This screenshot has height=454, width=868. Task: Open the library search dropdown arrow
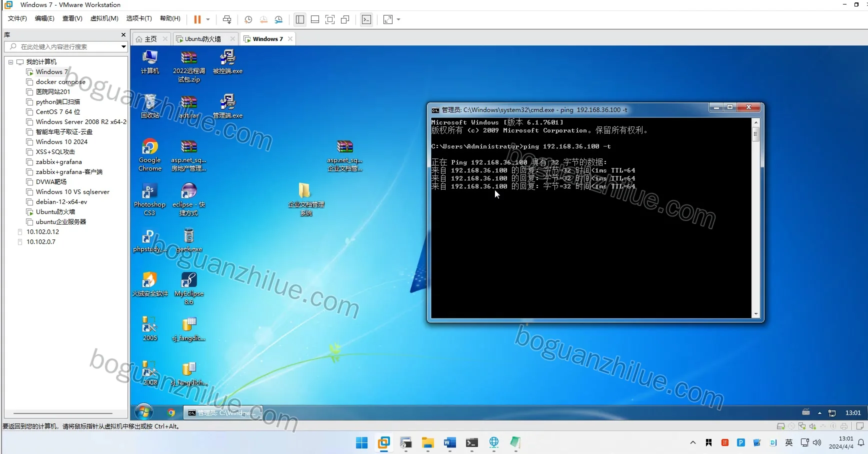pos(123,46)
